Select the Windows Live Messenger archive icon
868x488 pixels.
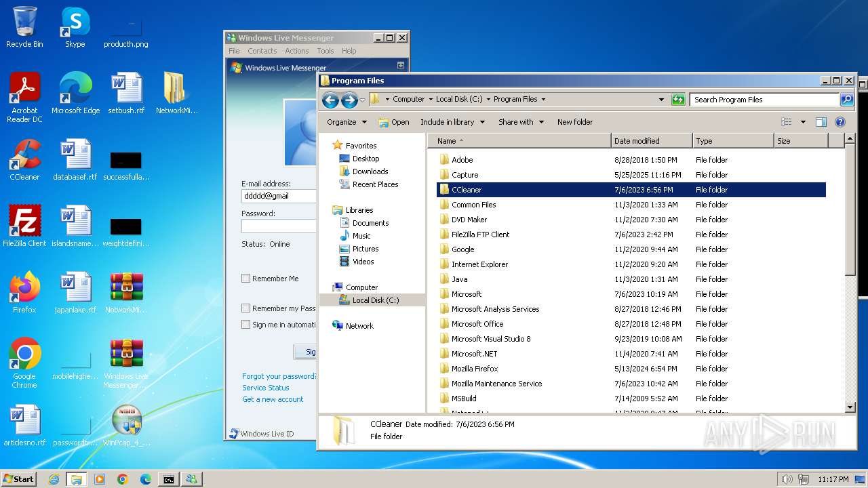click(126, 363)
